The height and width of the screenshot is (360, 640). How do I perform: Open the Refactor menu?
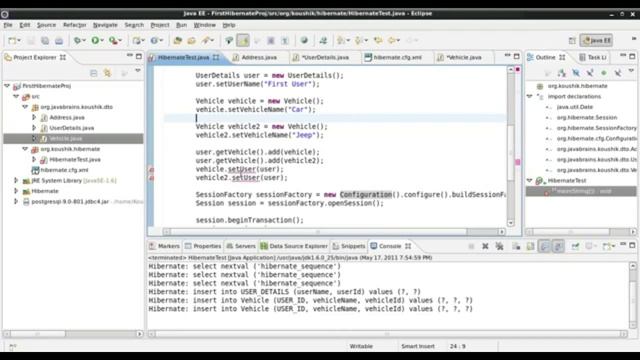[74, 25]
